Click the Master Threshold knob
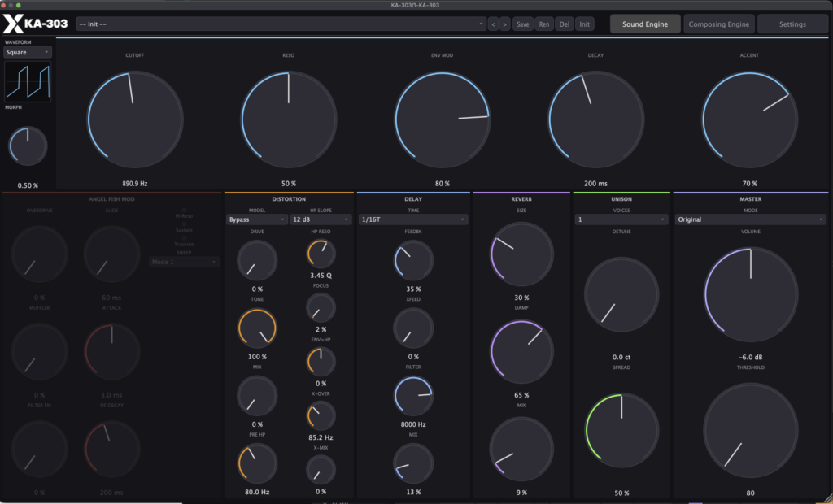Screen dimensions: 833x504 (x=751, y=430)
